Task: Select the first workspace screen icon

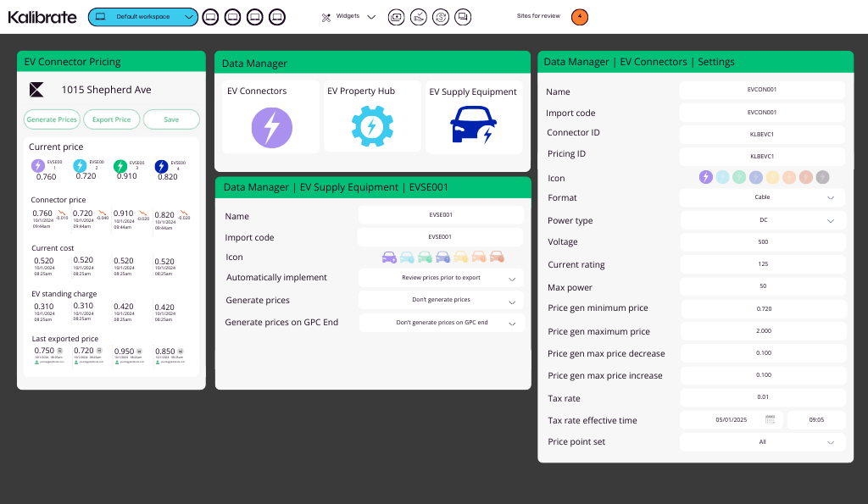Action: [209, 16]
